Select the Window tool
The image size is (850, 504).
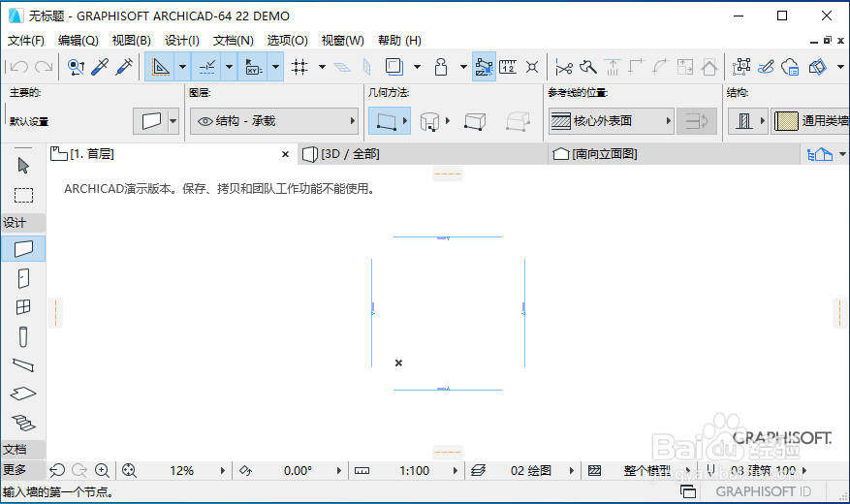click(x=23, y=307)
